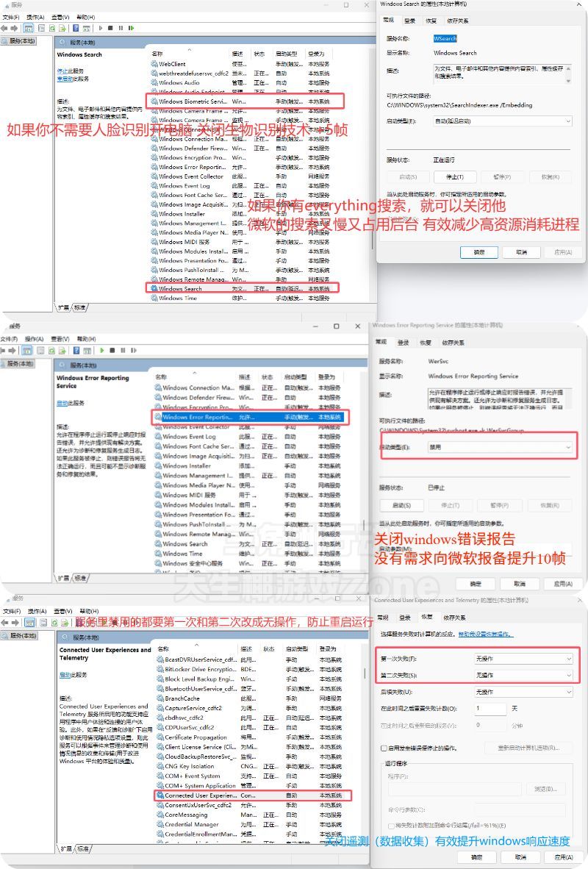Viewport: 588px width, 869px height.
Task: Sort by 启动类型 column header in middle Services list
Action: click(295, 377)
